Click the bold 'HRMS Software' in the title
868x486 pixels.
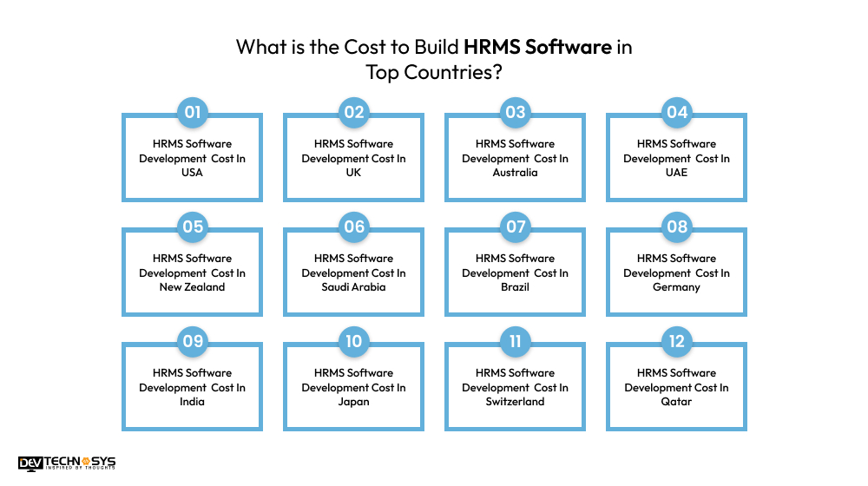pos(537,47)
